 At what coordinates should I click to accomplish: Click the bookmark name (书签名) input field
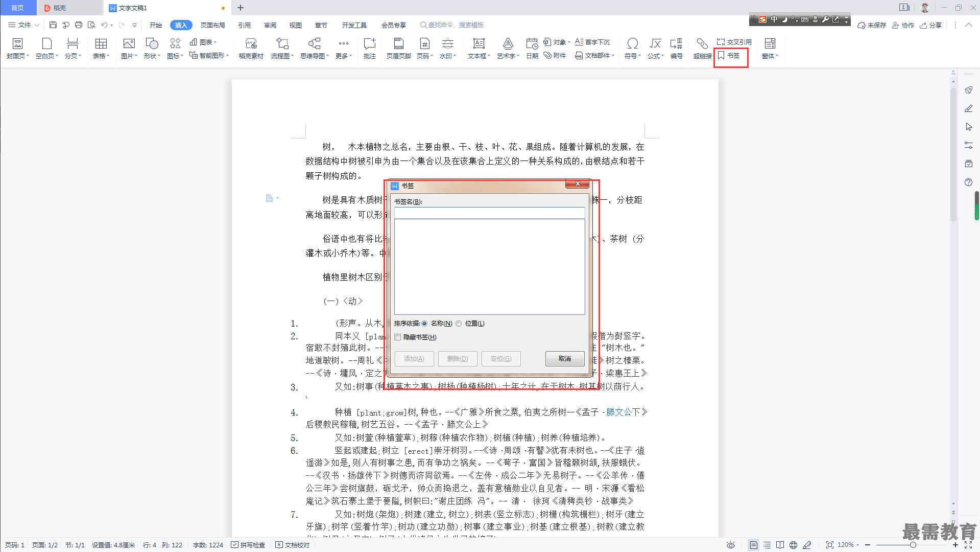point(489,213)
